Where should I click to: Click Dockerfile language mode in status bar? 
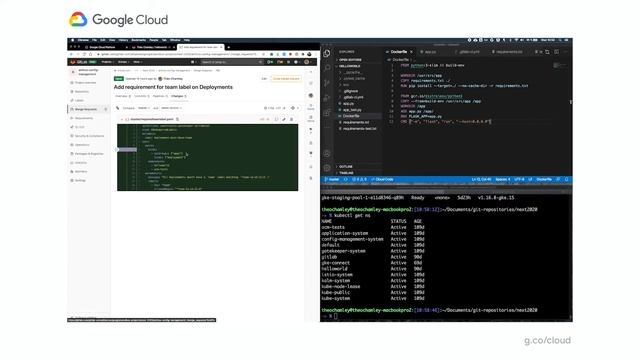(x=544, y=179)
